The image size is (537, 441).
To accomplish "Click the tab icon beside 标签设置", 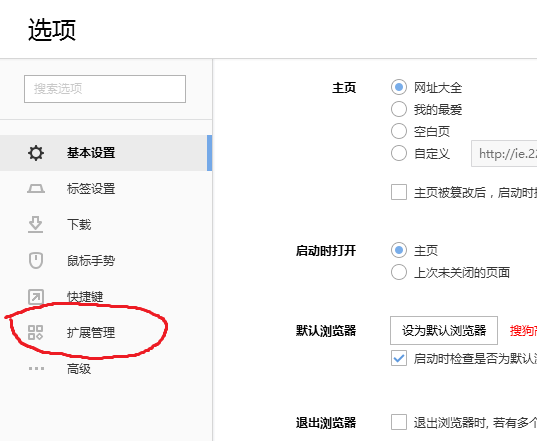I will 36,189.
